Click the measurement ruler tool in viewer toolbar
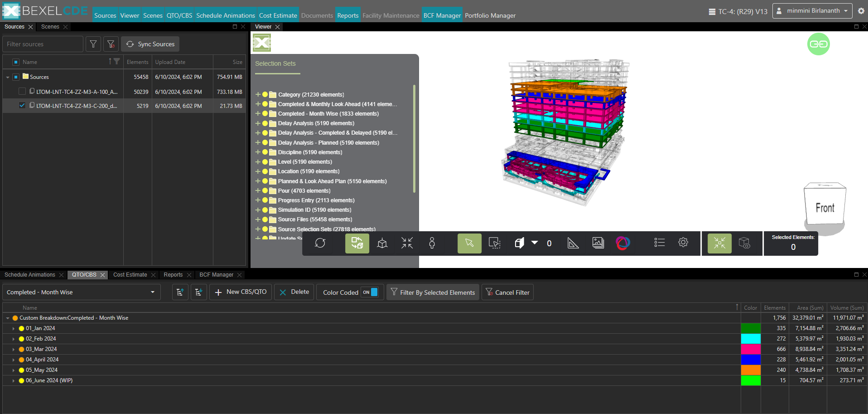The width and height of the screenshot is (868, 414). 573,244
